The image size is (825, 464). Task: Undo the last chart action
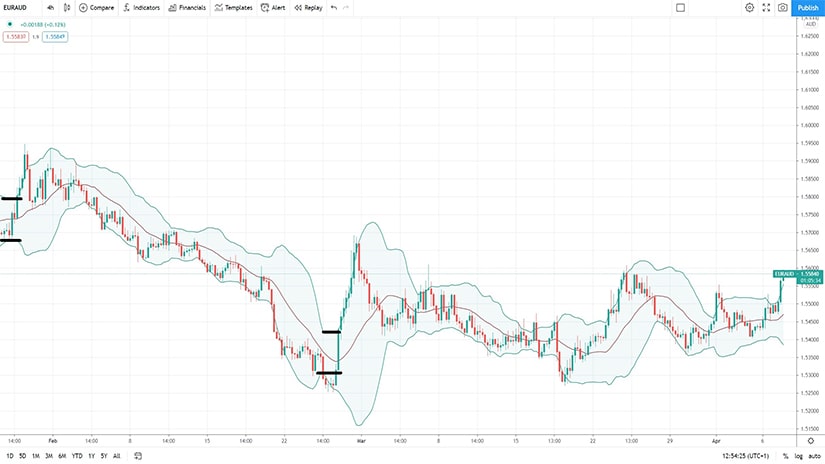334,8
